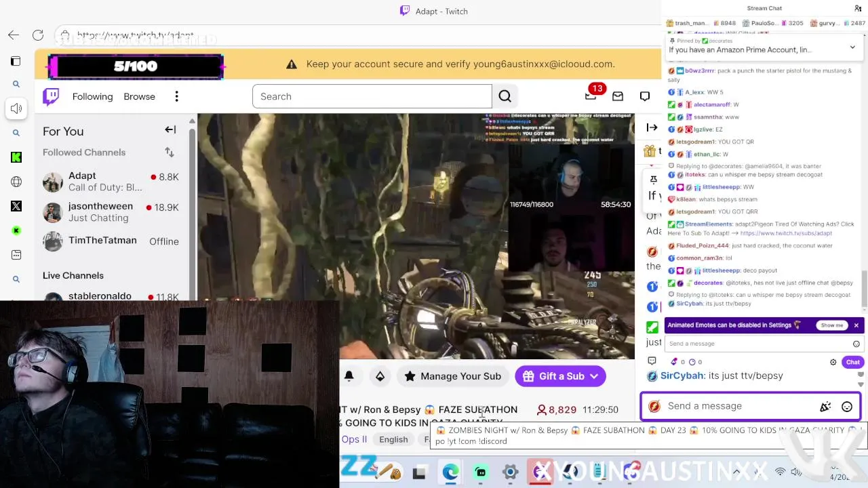This screenshot has width=868, height=488.
Task: Click the Adapt stream video player
Action: [416, 236]
